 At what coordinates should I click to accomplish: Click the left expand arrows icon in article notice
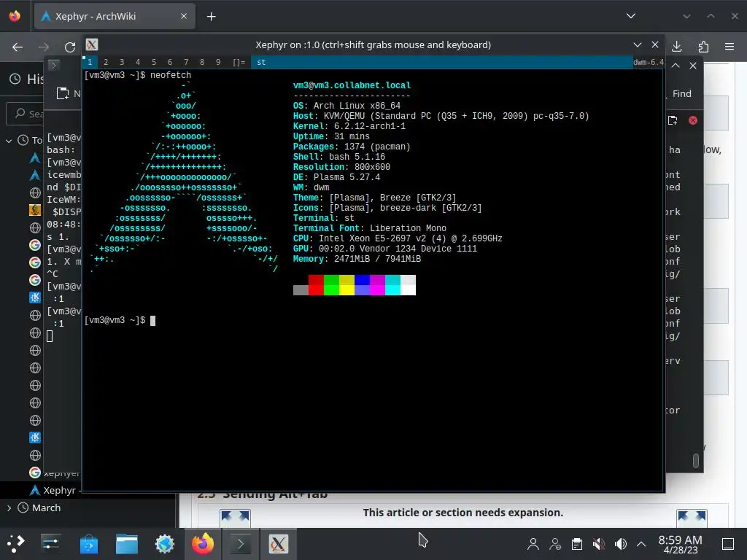pos(235,518)
